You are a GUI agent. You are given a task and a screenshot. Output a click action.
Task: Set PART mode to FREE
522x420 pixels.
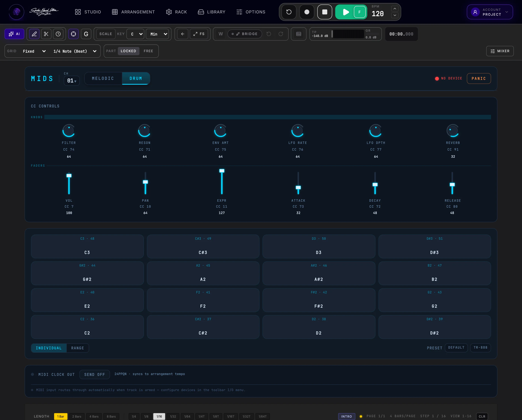pos(148,51)
